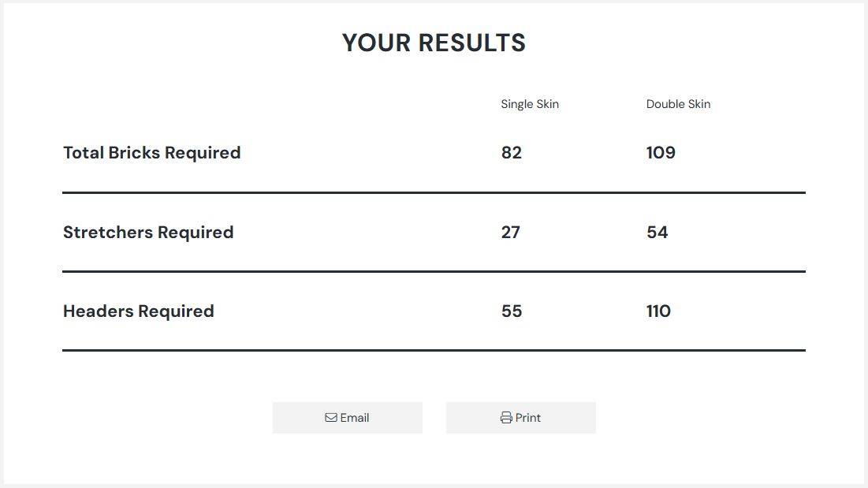Click the value 109 under Double Skin
Screen dimensions: 868x488
[x=659, y=152]
